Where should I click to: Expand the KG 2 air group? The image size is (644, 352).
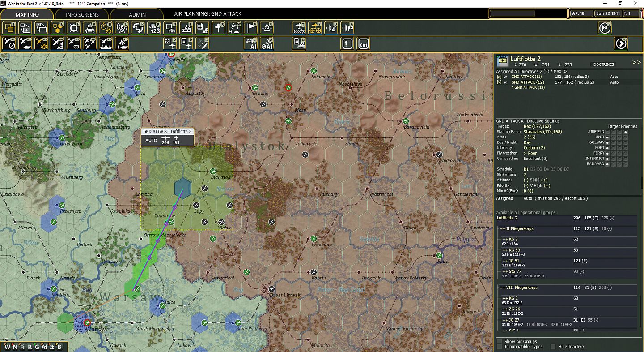505,298
